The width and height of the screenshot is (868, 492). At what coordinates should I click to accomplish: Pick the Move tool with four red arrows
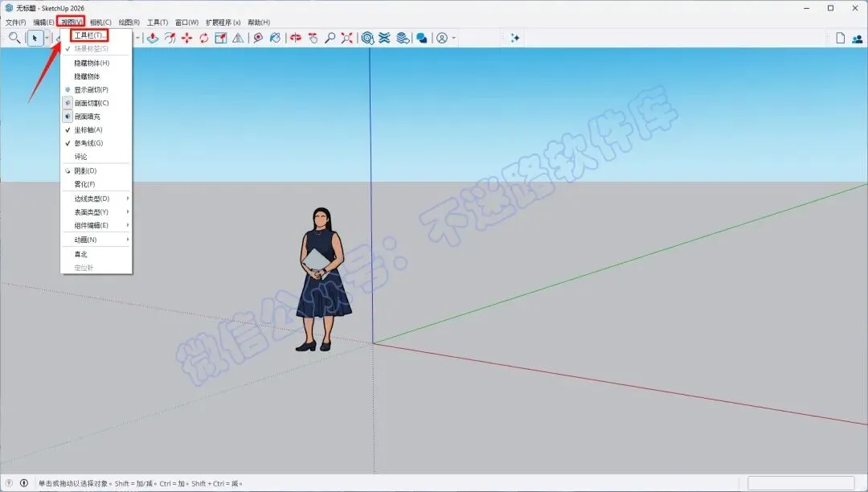pyautogui.click(x=187, y=38)
